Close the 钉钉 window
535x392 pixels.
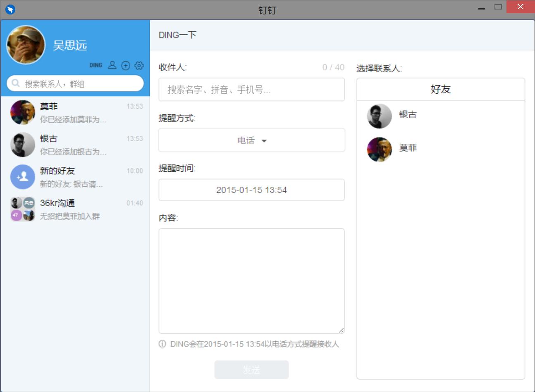521,7
